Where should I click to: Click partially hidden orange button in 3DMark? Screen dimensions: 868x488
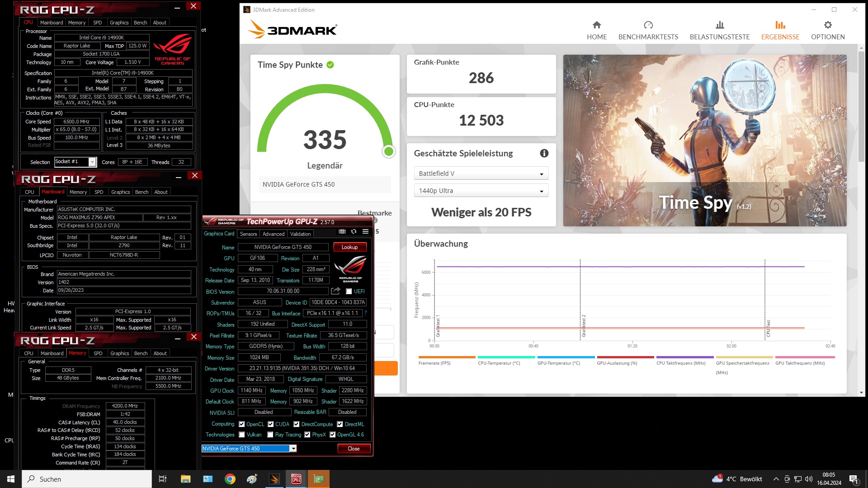386,368
